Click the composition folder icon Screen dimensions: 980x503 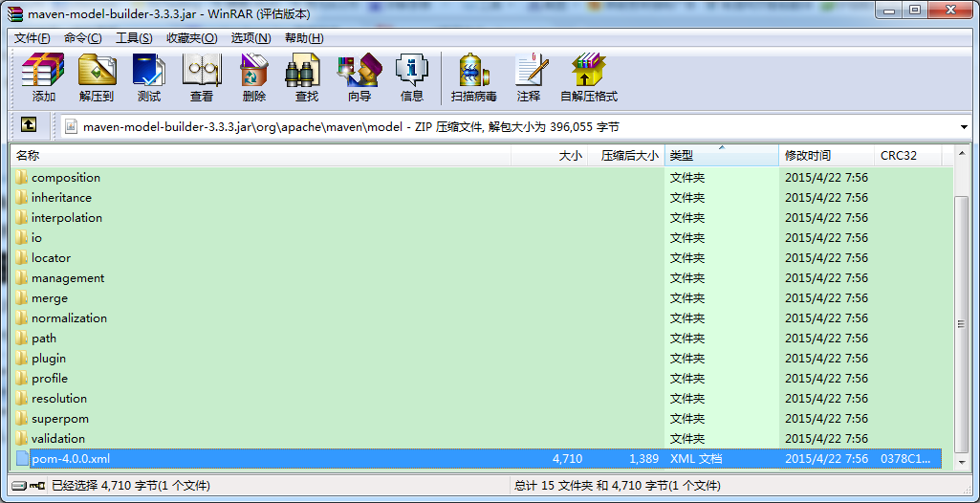pyautogui.click(x=22, y=178)
